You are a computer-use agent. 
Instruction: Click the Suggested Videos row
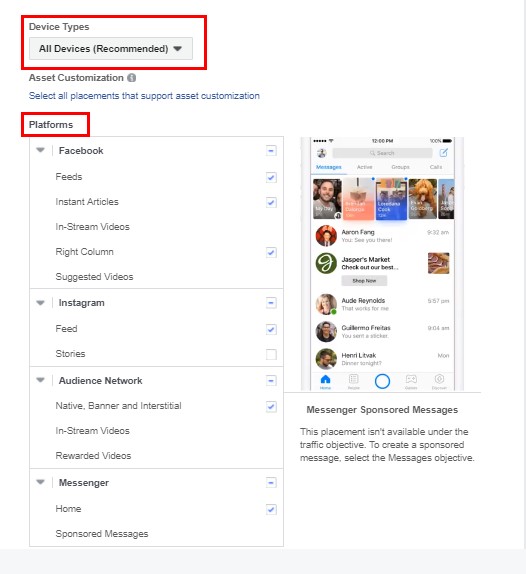tap(156, 277)
